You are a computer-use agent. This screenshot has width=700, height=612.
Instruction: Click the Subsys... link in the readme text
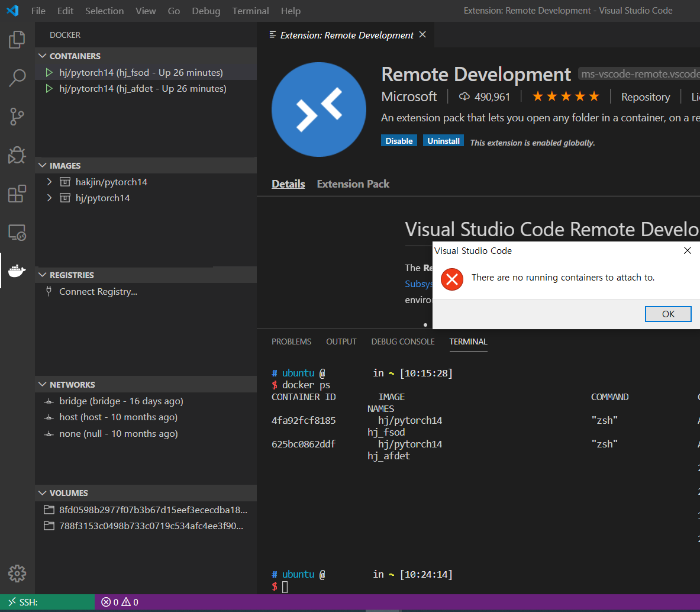tap(418, 284)
